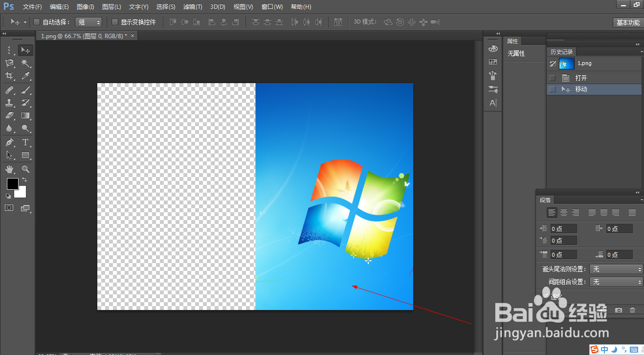Create new snapshot with camera icon
Image resolution: width=644 pixels, height=355 pixels.
[619, 310]
